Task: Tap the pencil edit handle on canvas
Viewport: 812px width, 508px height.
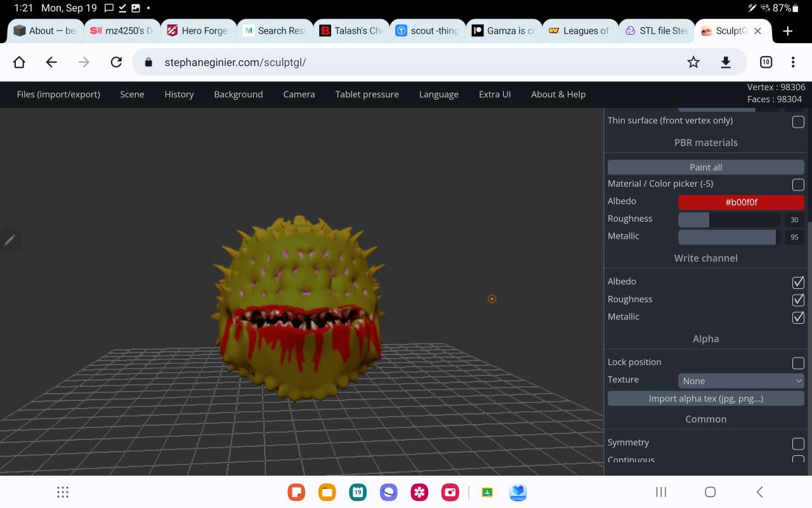Action: pos(10,241)
